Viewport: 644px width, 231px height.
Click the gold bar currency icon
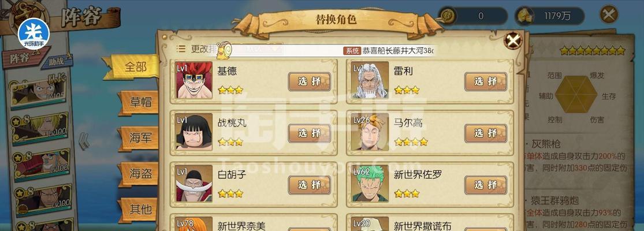pyautogui.click(x=524, y=16)
